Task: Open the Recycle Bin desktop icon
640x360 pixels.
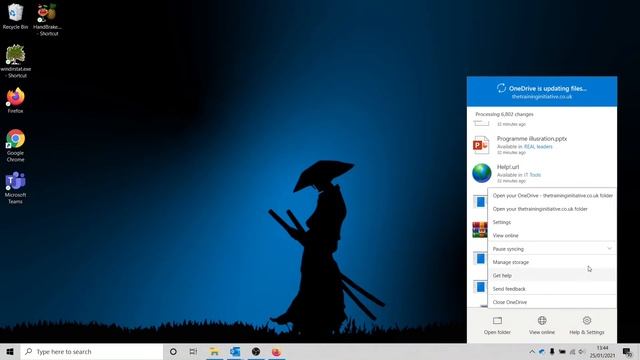Action: [15, 16]
